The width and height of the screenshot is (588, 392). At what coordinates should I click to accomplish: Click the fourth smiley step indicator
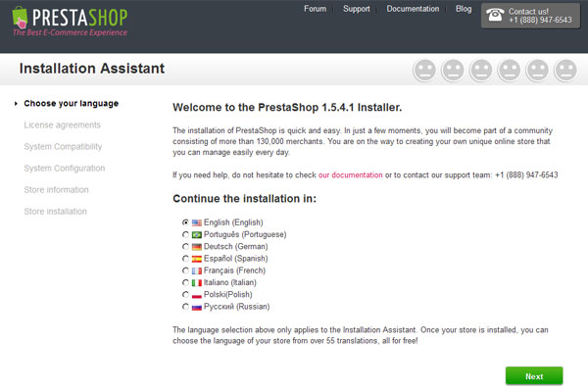coord(510,71)
